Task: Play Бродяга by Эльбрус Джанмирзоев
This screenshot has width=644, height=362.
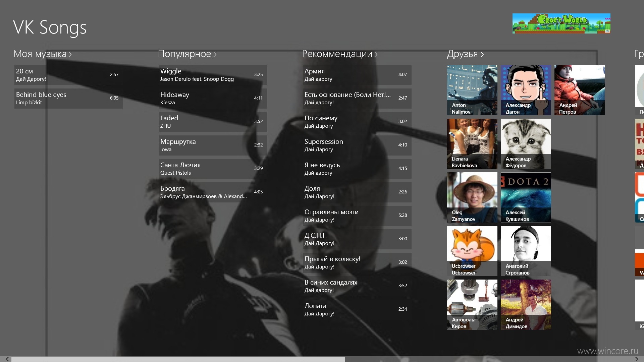Action: point(213,192)
